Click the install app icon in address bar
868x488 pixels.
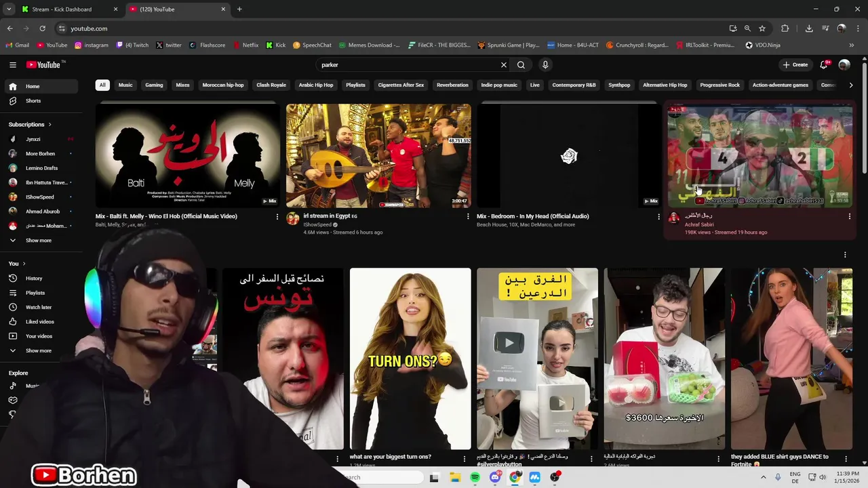pyautogui.click(x=733, y=28)
